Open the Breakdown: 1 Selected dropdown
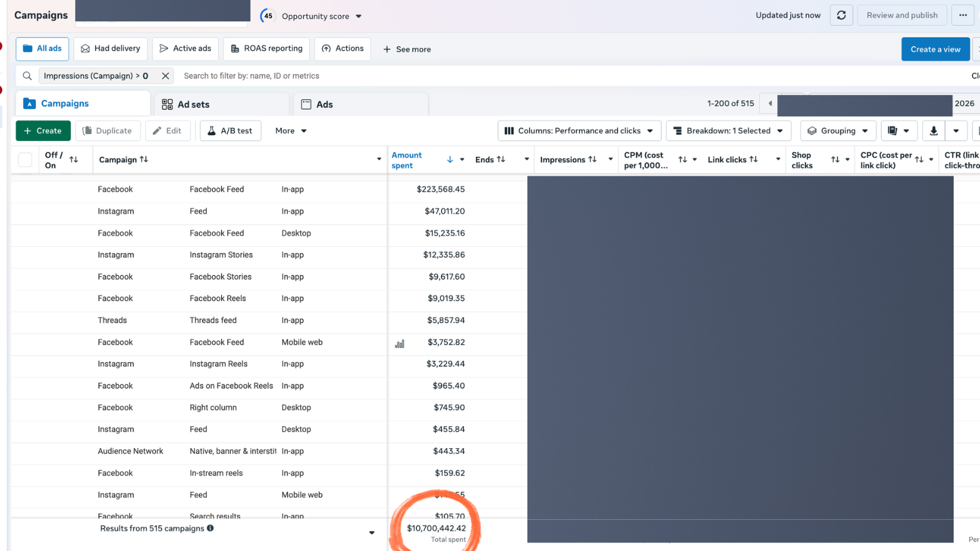This screenshot has width=980, height=551. 728,131
